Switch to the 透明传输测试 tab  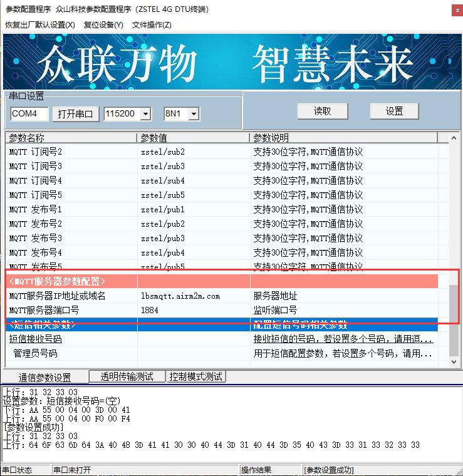[127, 376]
